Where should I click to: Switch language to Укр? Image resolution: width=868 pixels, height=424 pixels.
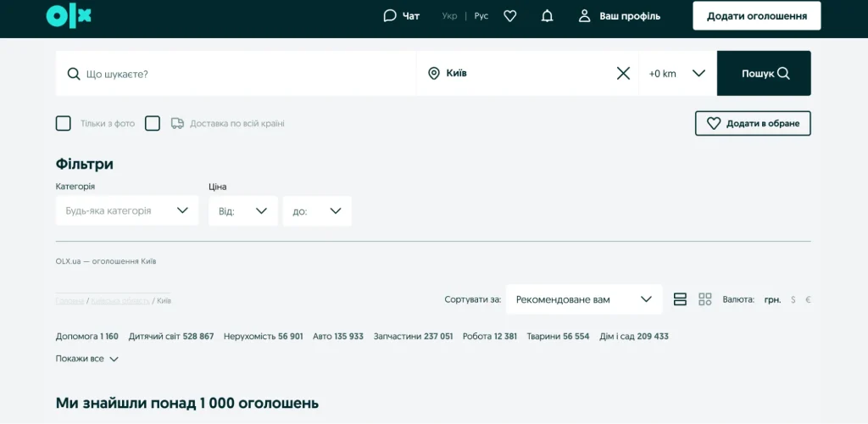(449, 16)
